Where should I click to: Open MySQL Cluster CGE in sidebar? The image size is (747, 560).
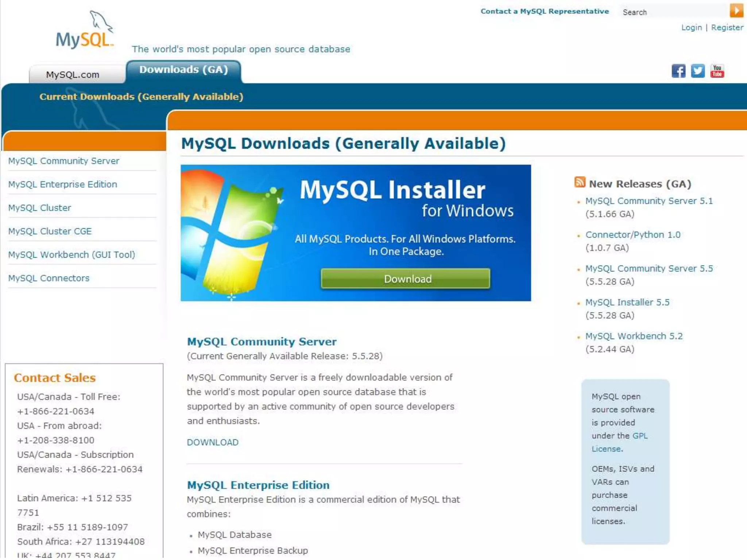(x=50, y=231)
